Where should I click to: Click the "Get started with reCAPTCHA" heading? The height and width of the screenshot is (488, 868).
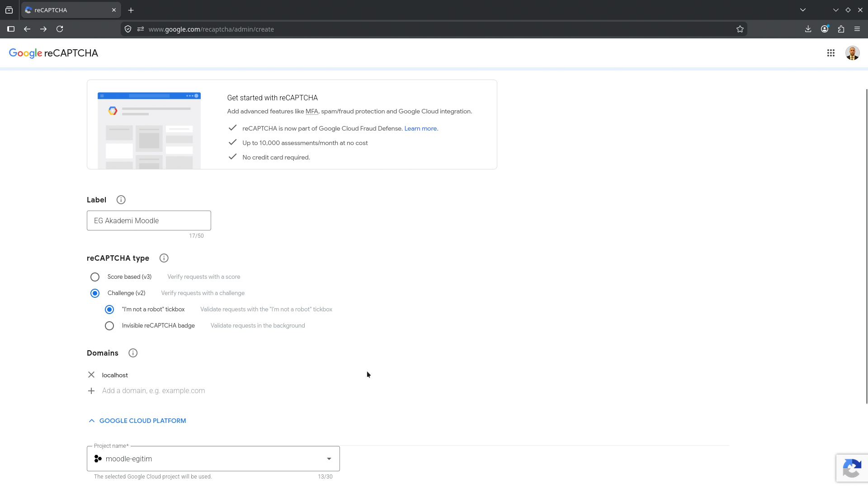[273, 98]
